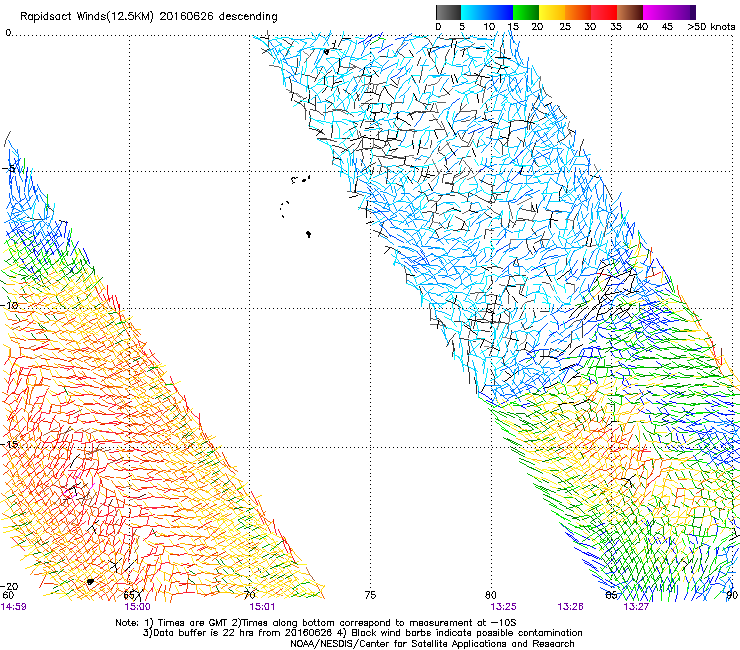740x650 pixels.
Task: Click the purple "15:01" overpass time
Action: click(x=262, y=607)
